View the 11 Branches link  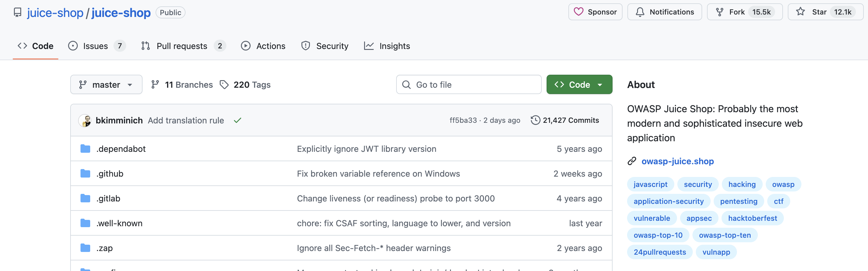pos(189,85)
